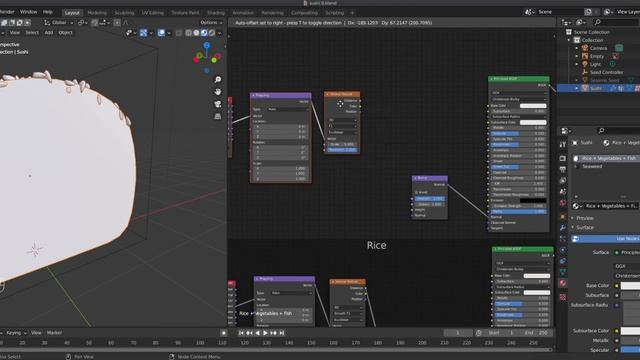Open Help menu in top bar
The width and height of the screenshot is (640, 360).
coord(48,12)
